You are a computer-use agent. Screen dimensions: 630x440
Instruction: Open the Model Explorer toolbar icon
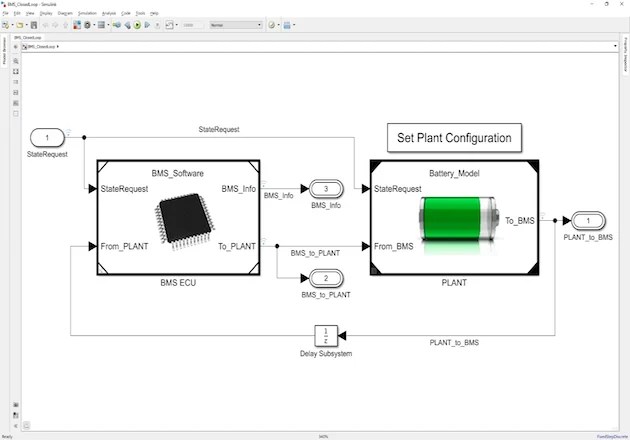coord(101,25)
